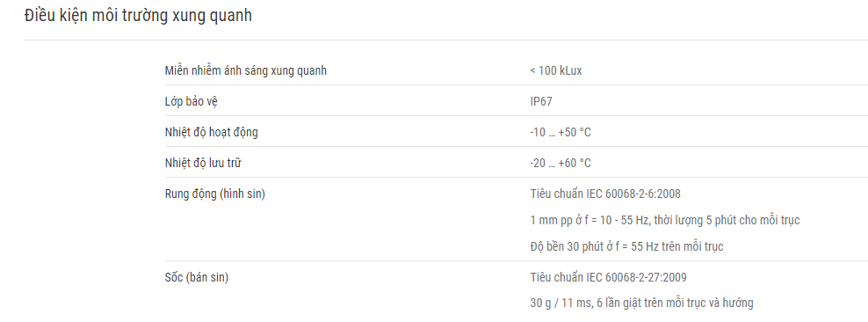Select the 'Nhiệt độ hoạt động' label
The width and height of the screenshot is (868, 322).
pos(212,133)
